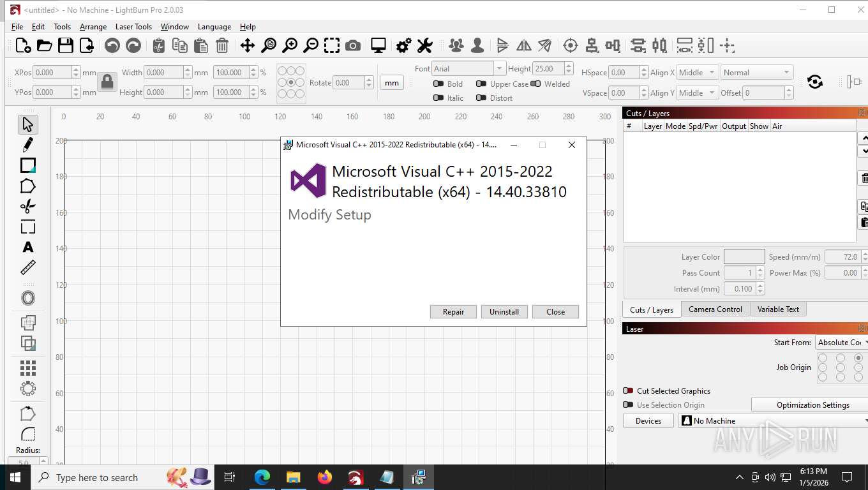The image size is (868, 490).
Task: Toggle the Upper Case switch
Action: (x=481, y=84)
